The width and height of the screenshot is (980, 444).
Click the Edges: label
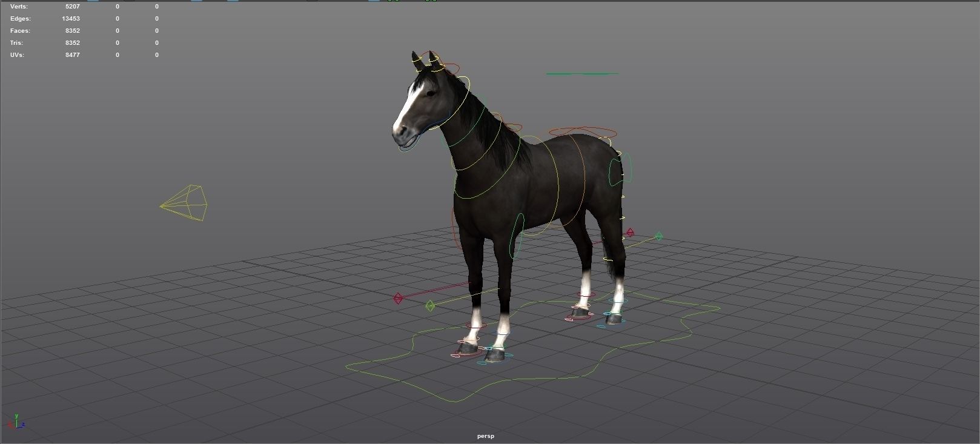click(x=20, y=19)
